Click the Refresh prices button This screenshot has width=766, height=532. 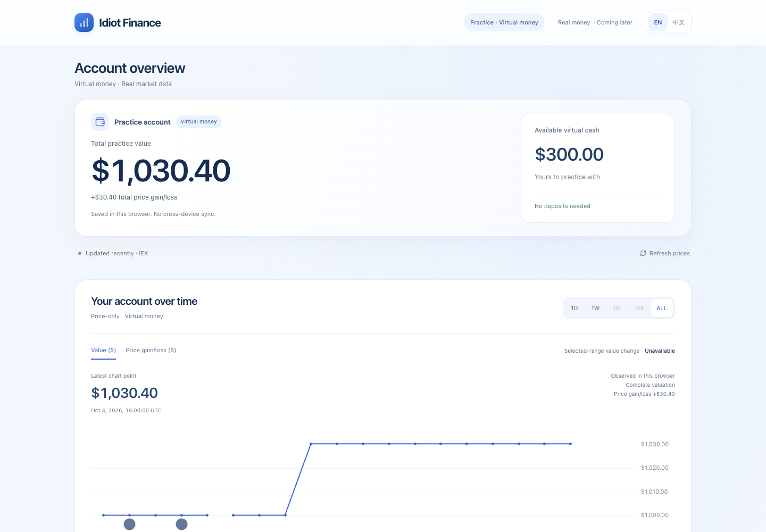coord(665,253)
